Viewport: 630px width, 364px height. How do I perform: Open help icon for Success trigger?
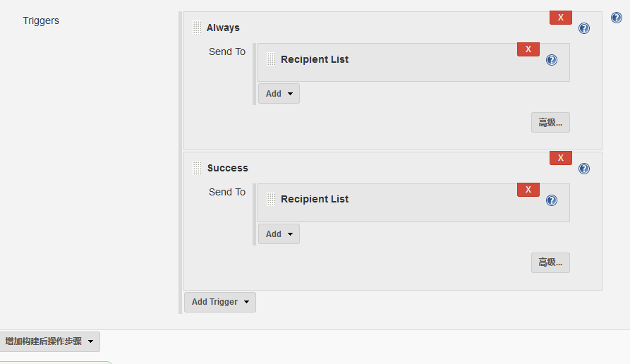coord(584,169)
